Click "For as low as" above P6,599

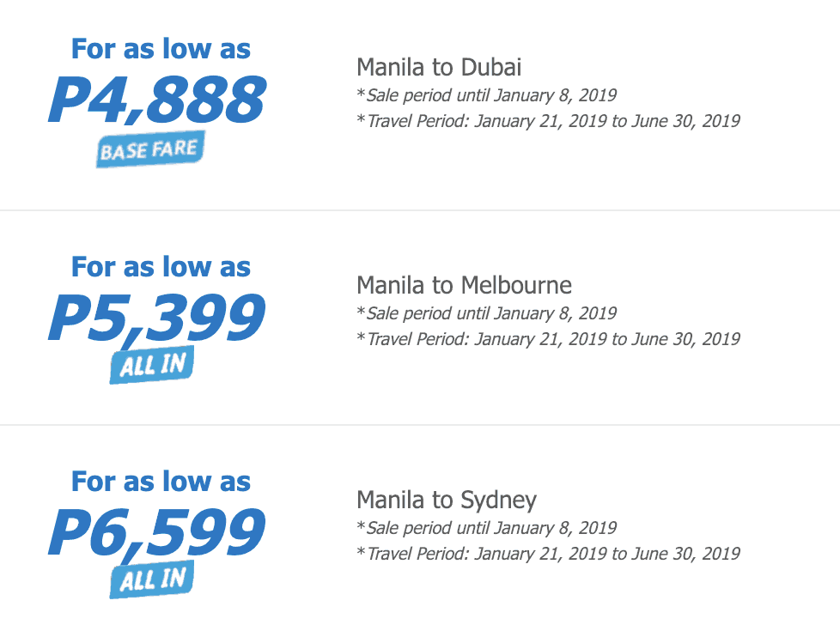click(x=161, y=481)
